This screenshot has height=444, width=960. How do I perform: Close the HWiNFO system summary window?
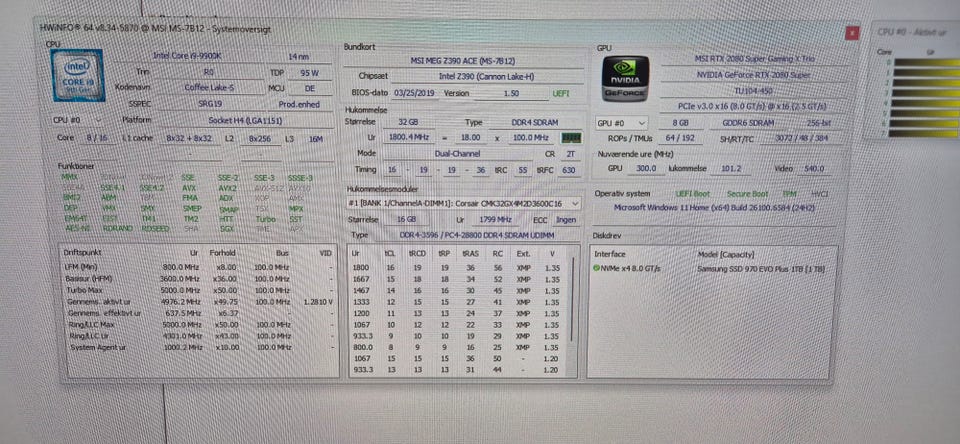(x=851, y=33)
